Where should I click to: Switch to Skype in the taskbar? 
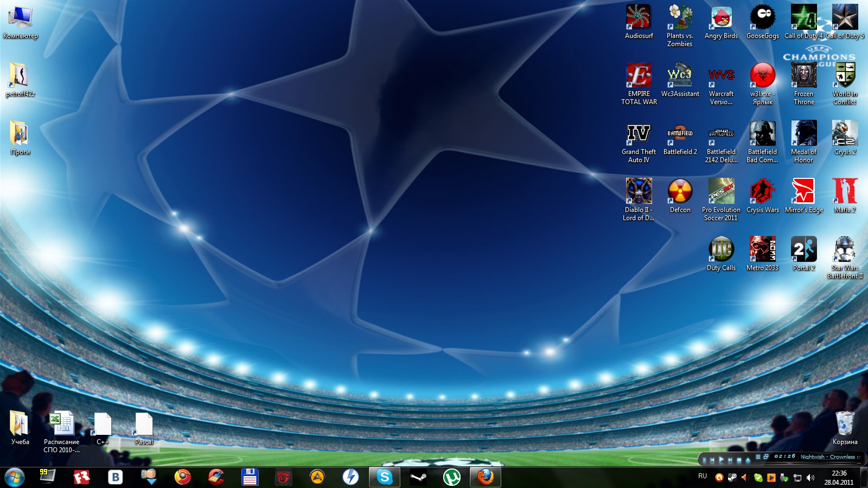pos(385,477)
